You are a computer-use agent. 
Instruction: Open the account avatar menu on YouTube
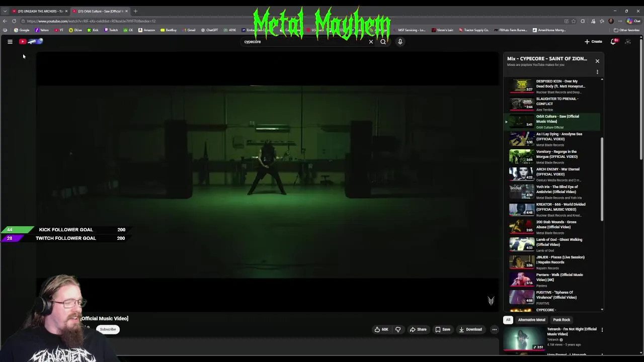click(x=628, y=42)
